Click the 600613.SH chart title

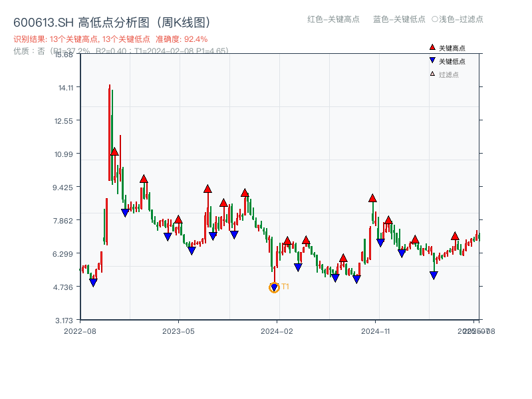[112, 21]
